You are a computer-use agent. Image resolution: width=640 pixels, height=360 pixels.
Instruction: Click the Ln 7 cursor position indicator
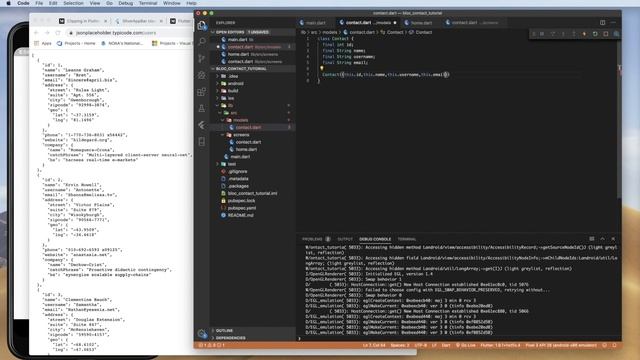[374, 345]
